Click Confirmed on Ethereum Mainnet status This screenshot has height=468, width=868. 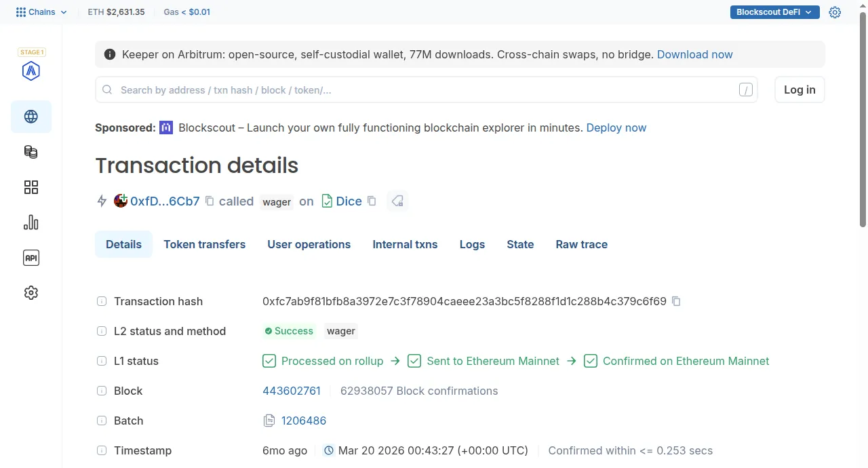click(x=677, y=361)
